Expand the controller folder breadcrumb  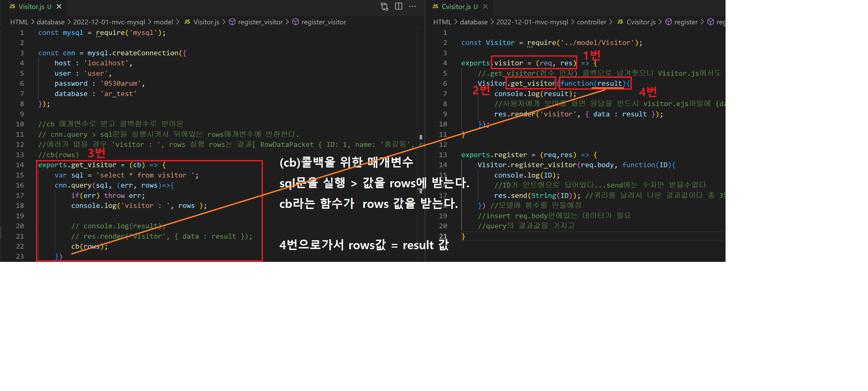591,22
